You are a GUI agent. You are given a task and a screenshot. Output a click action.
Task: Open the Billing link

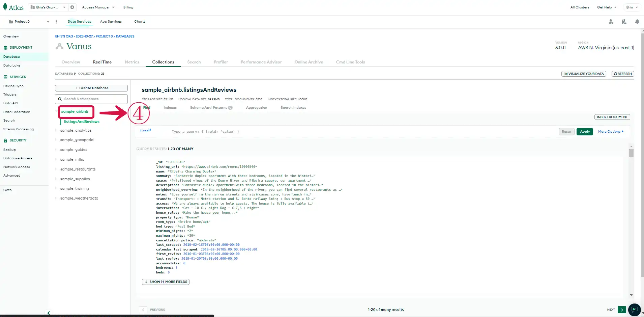128,7
